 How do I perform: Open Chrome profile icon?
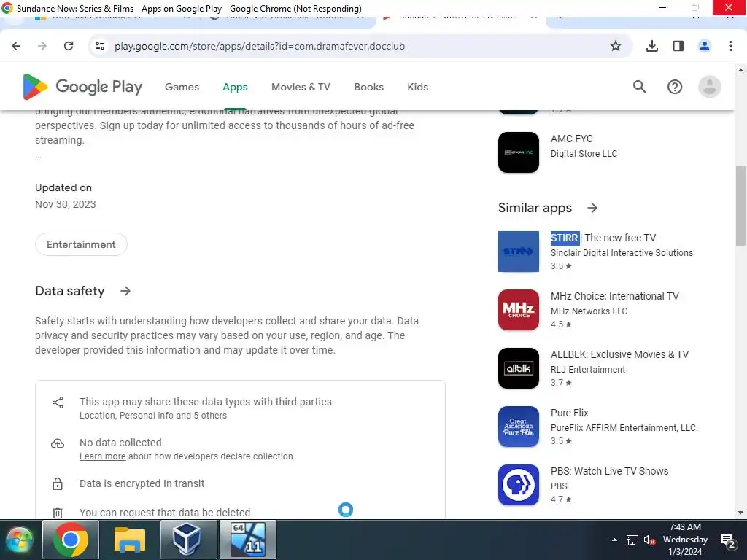click(705, 46)
